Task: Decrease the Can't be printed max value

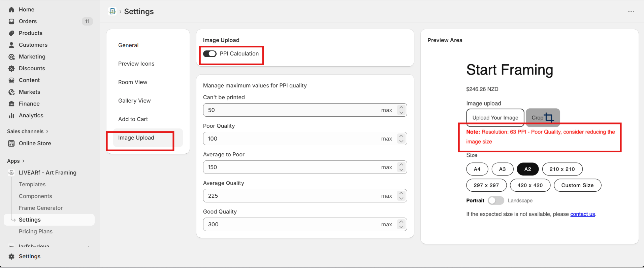Action: (401, 113)
